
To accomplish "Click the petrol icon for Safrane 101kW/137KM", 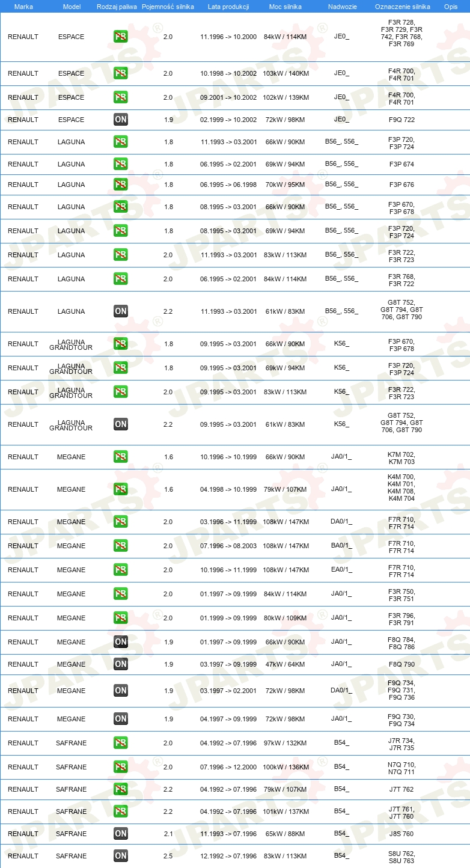I will tap(120, 811).
